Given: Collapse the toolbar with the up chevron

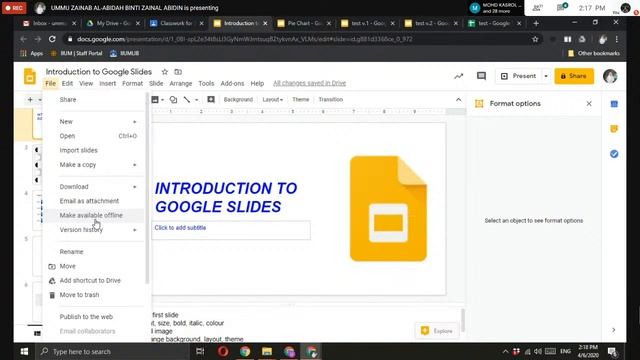Looking at the screenshot, I should click(x=458, y=100).
